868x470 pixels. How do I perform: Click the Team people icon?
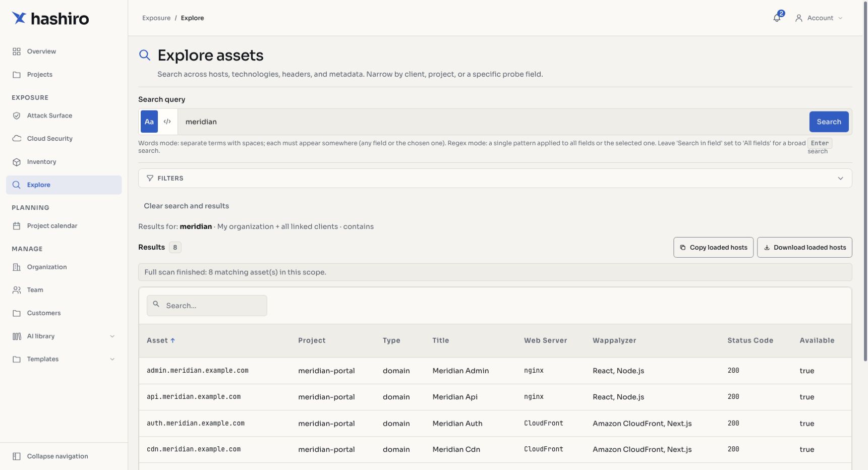tap(17, 290)
